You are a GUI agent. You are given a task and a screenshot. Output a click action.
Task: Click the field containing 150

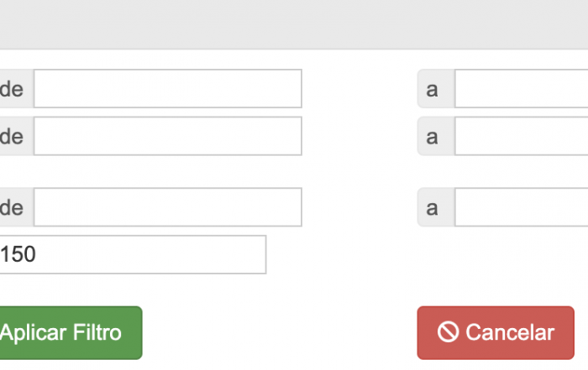point(133,255)
